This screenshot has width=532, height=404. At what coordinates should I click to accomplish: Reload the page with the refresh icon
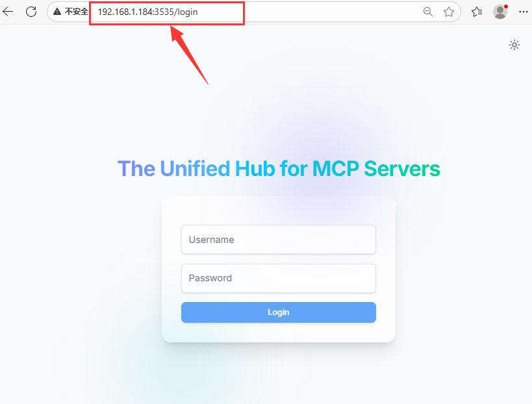(x=31, y=12)
